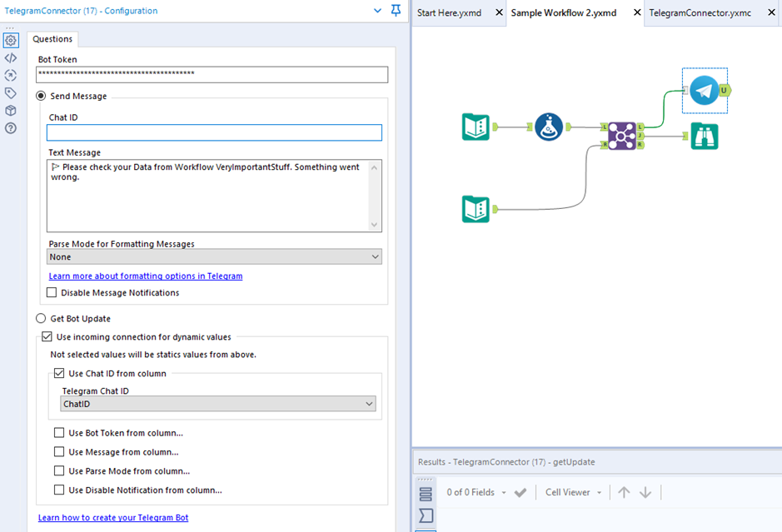Image resolution: width=782 pixels, height=532 pixels.
Task: Open Learn more about formatting options link
Action: [x=146, y=276]
